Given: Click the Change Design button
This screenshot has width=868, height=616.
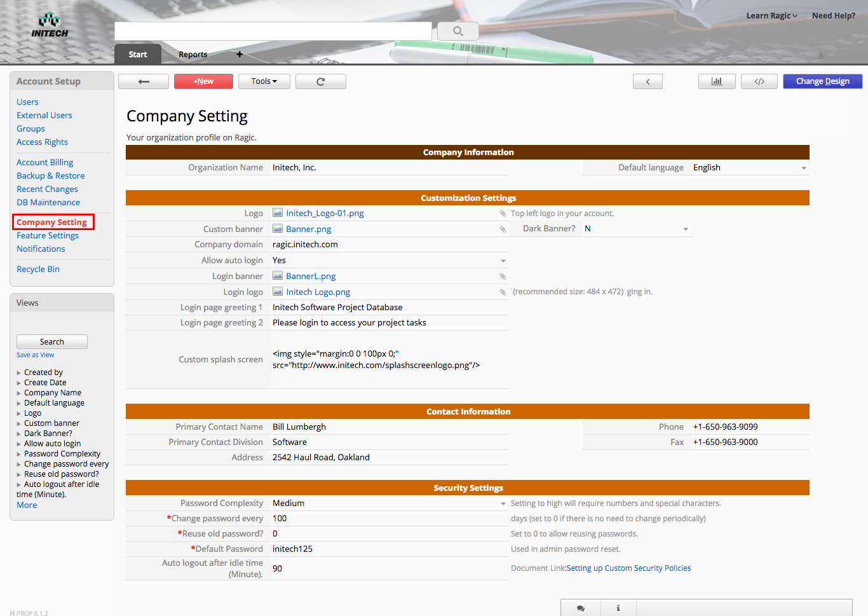Looking at the screenshot, I should pos(823,81).
